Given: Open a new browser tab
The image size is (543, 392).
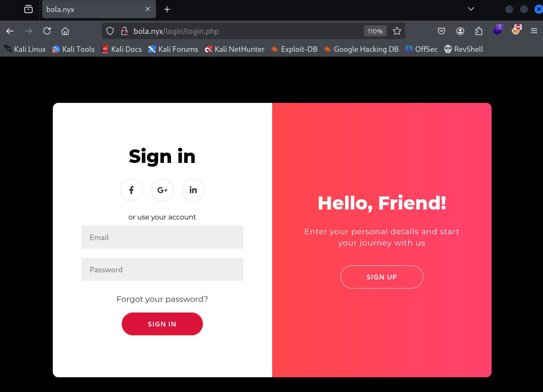Looking at the screenshot, I should click(167, 9).
